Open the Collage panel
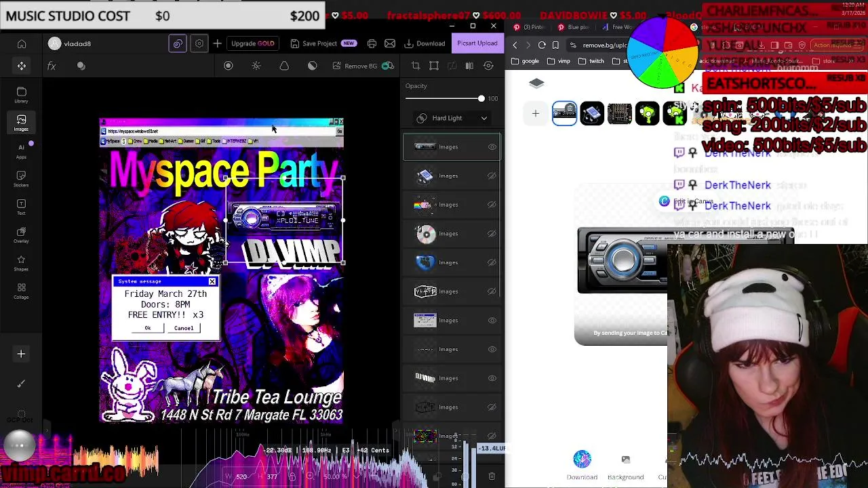868x488 pixels. click(22, 291)
